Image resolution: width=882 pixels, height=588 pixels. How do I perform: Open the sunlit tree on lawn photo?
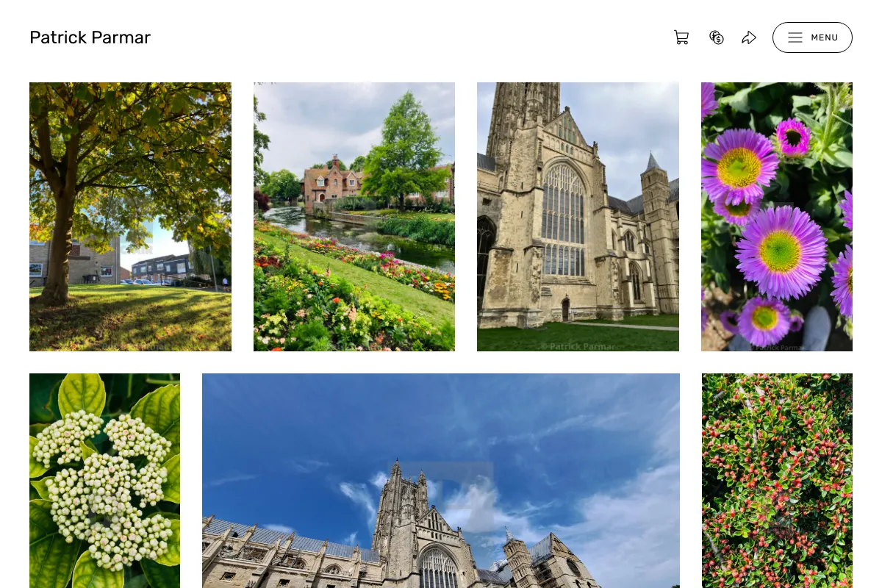(x=130, y=217)
